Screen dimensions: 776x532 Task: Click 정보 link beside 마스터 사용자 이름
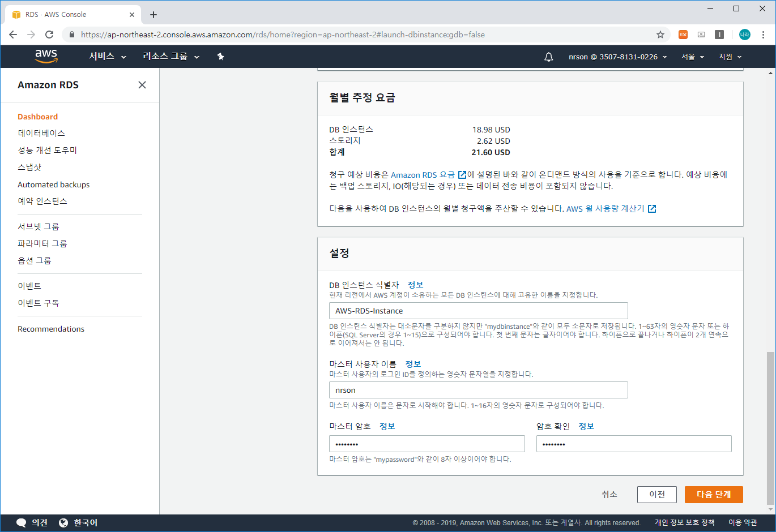(413, 364)
